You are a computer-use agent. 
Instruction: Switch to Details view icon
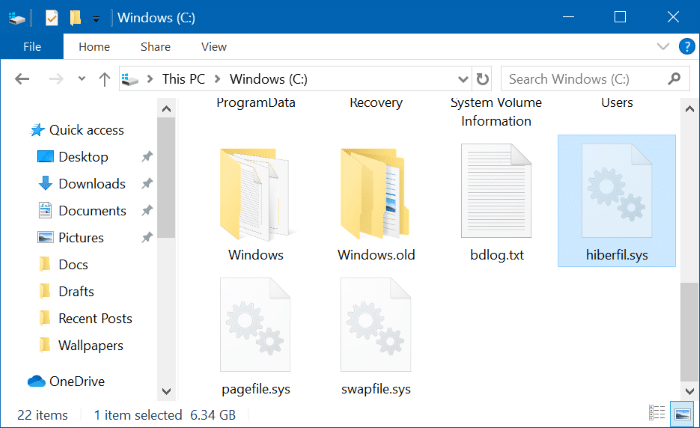[657, 413]
